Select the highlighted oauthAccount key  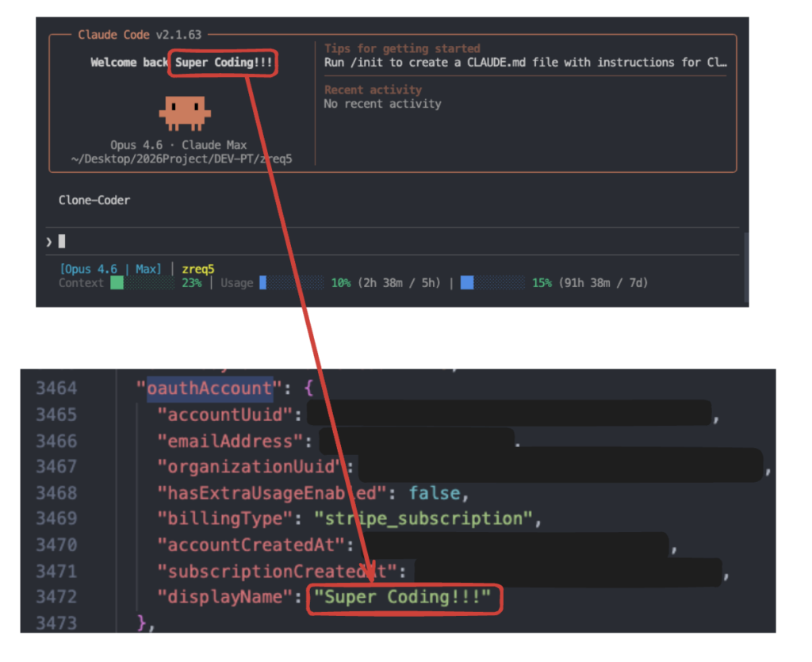209,388
